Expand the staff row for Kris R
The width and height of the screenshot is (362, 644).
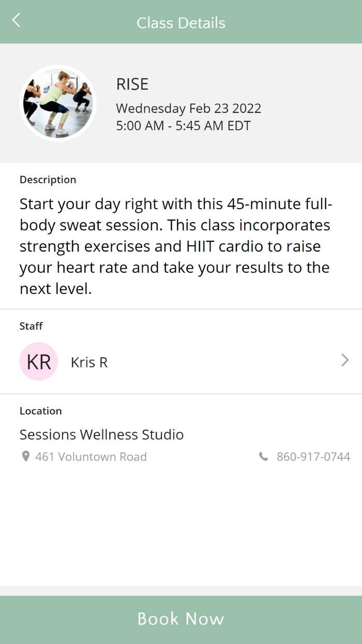click(x=181, y=361)
